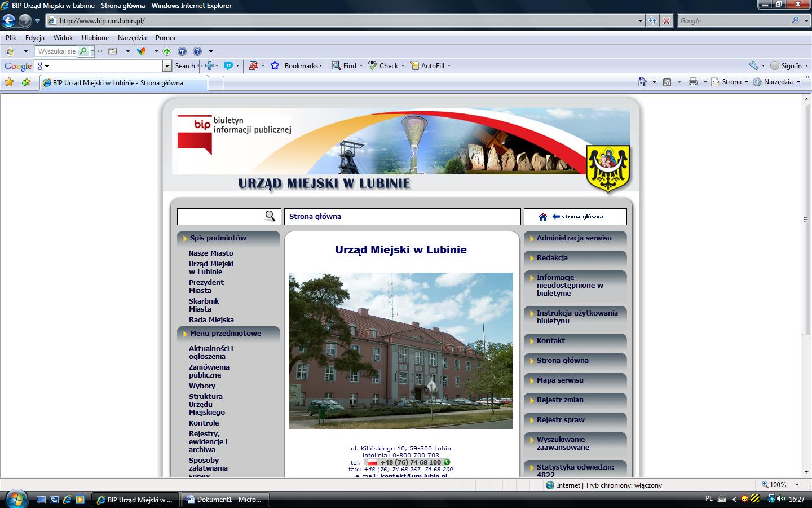Viewport: 812px width, 508px height.
Task: Click the town hall building photo
Action: [401, 351]
